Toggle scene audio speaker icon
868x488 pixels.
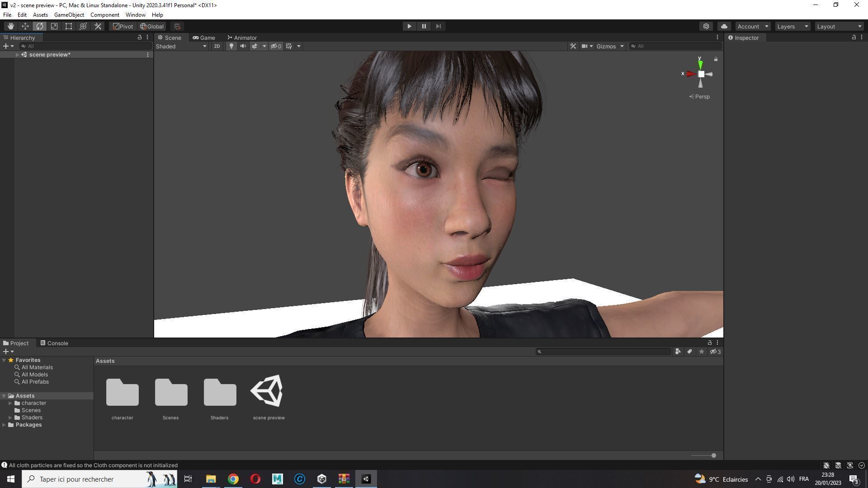click(243, 46)
